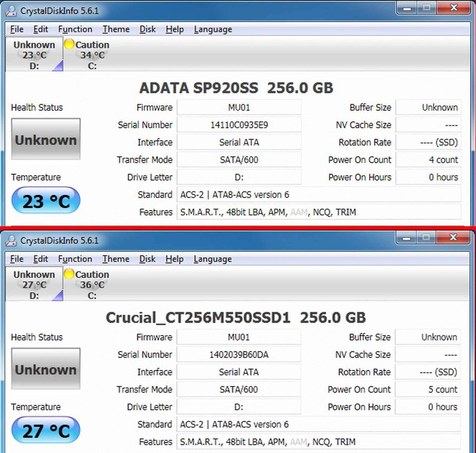Open the Disk menu to choose another drive
Screen dimensions: 476x453
point(147,29)
